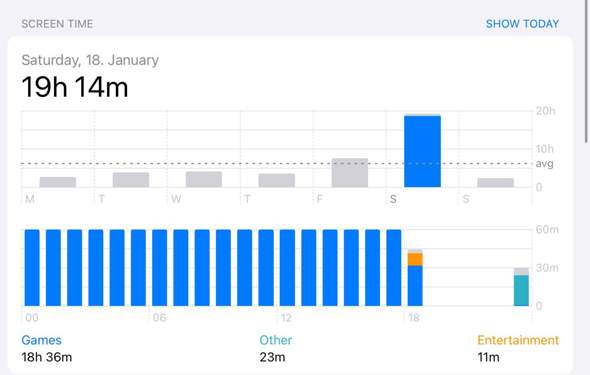Tap the SHOW TODAY link
Viewport: 590px width, 375px height.
(522, 24)
